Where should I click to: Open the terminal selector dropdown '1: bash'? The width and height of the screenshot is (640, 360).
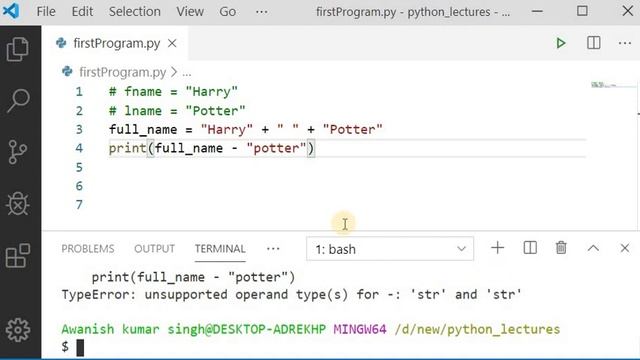[390, 249]
